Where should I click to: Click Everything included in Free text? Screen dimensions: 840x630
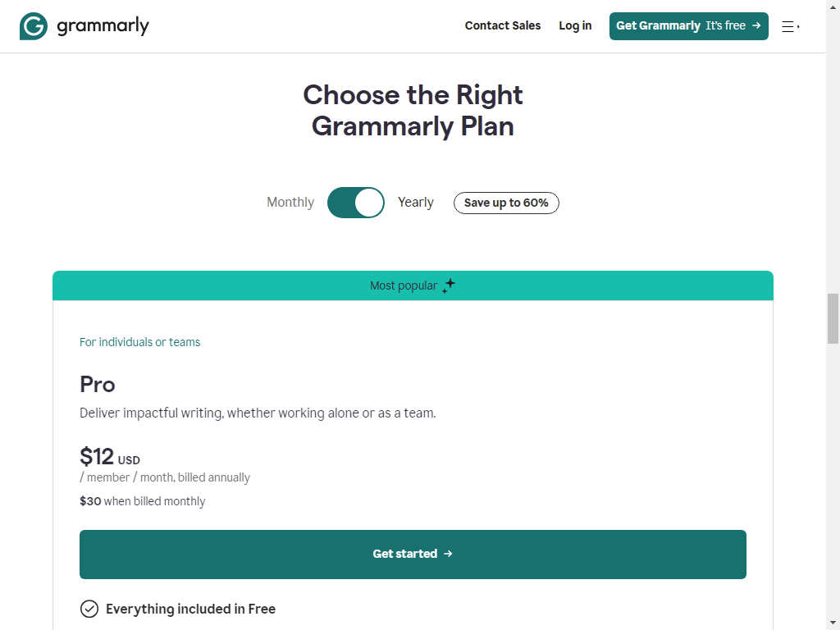190,609
